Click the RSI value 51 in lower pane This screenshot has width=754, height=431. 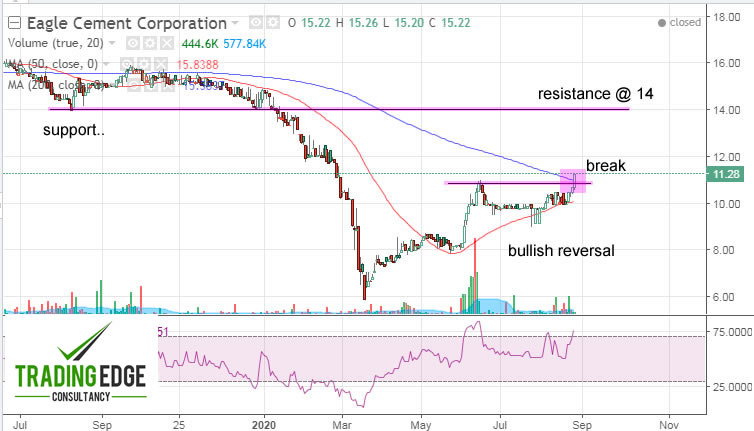click(163, 332)
